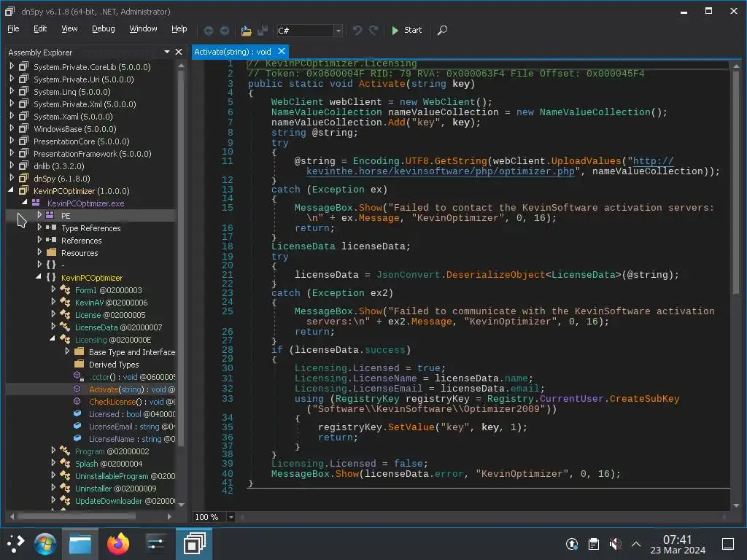The width and height of the screenshot is (747, 560).
Task: Collapse the KevinPCOptimizer (1.0.0.0) assembly
Action: click(x=11, y=190)
